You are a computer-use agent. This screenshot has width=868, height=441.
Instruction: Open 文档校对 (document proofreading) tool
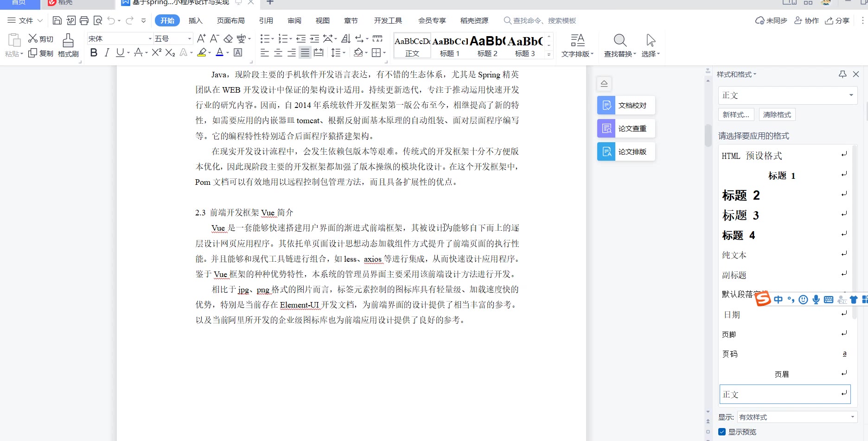[x=626, y=105]
